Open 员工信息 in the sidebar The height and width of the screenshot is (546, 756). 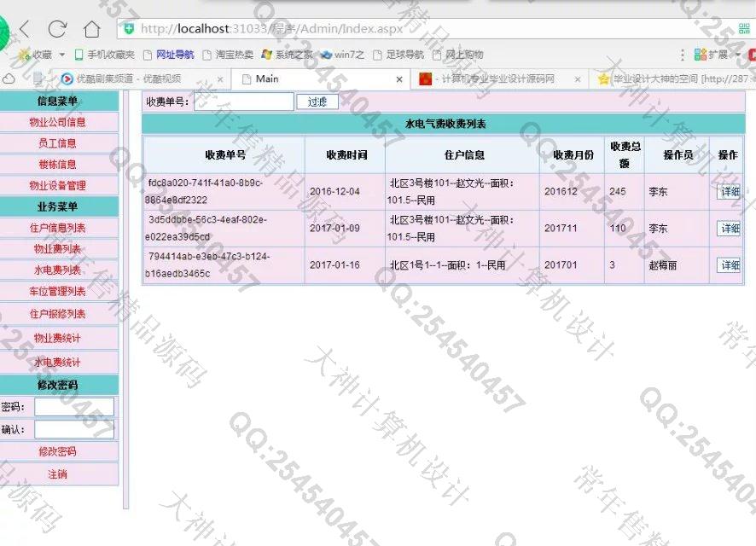click(57, 143)
